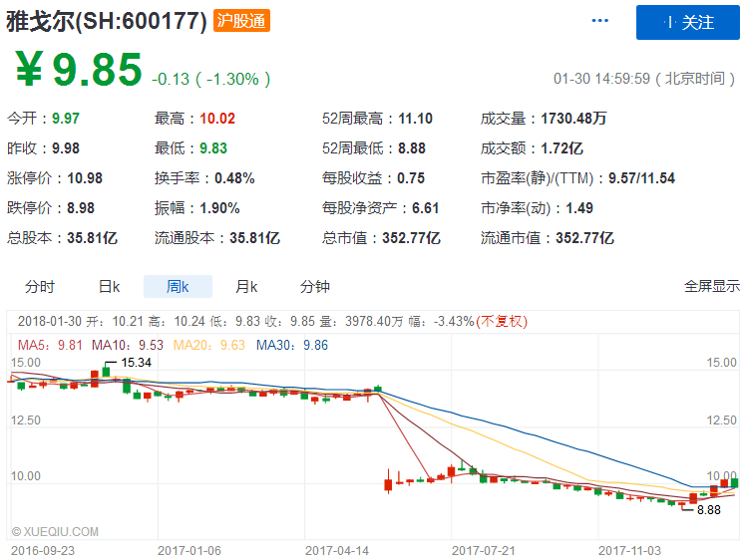Click the 成交额 value 1.72亿

[562, 148]
